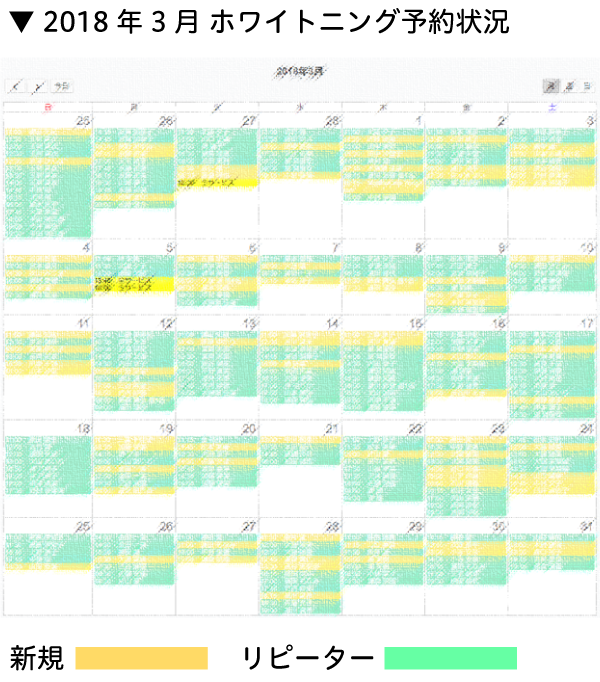Click the Wednesday (水) column header
Viewport: 600px width, 682px height.
300,106
